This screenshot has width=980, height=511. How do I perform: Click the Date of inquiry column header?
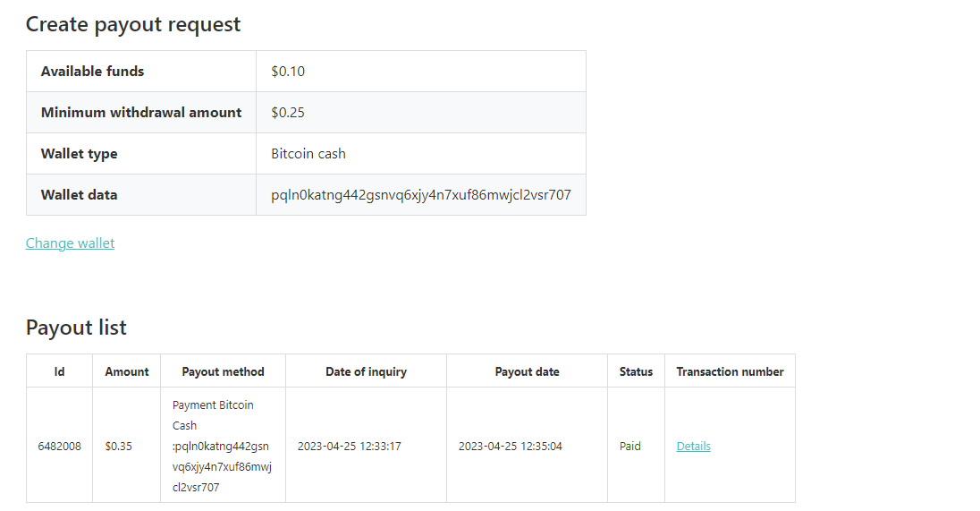366,371
